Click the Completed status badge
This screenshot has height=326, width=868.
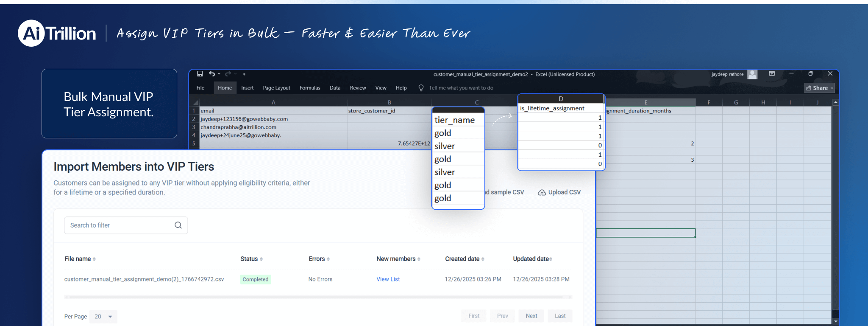point(256,279)
